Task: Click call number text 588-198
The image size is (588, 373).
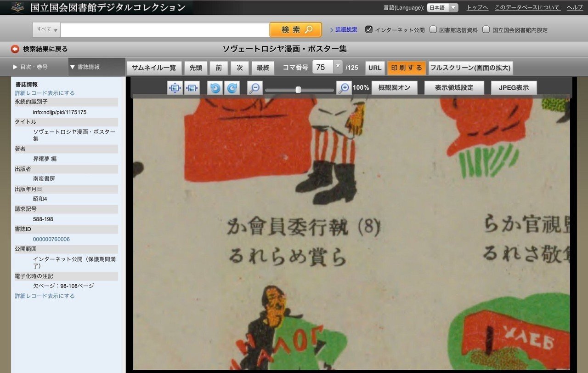Action: coord(43,219)
